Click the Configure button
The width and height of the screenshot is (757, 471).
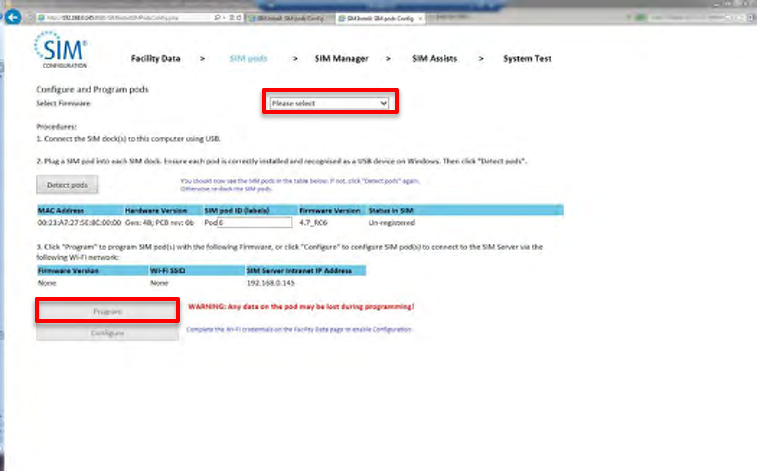[x=107, y=333]
